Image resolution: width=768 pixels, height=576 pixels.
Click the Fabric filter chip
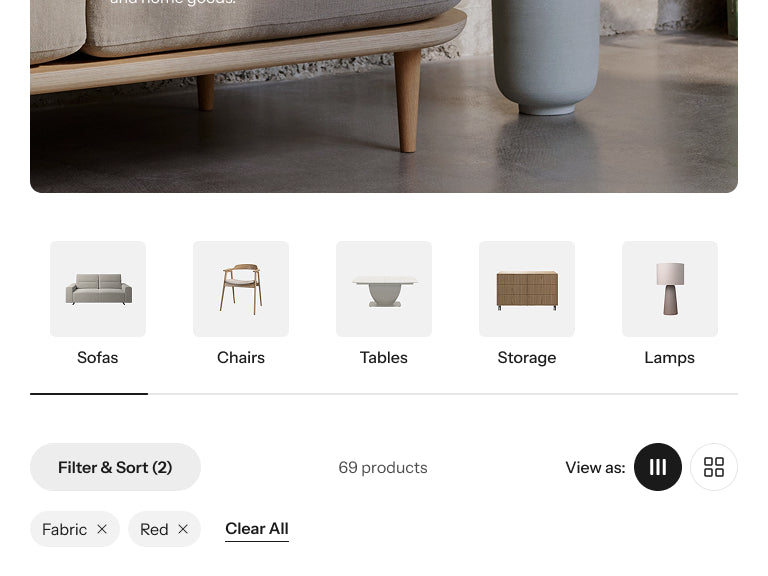coord(75,529)
